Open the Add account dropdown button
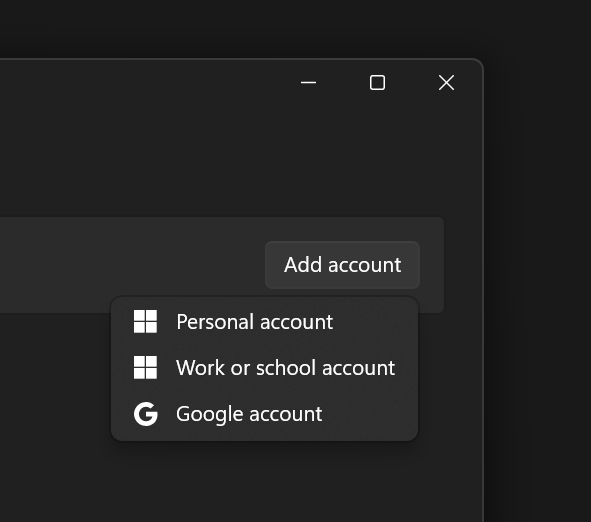The width and height of the screenshot is (591, 522). (342, 265)
